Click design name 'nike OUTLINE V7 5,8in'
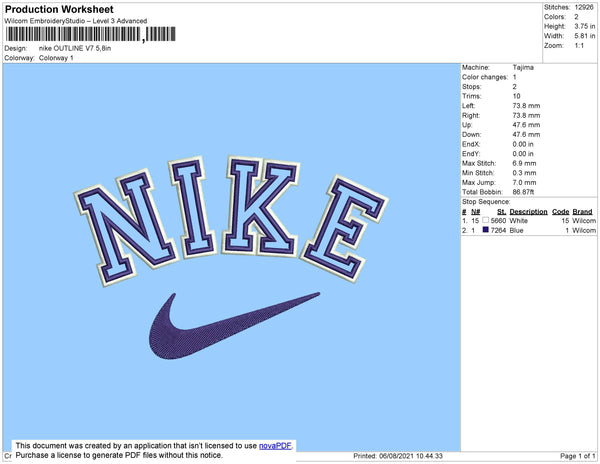This screenshot has width=600, height=464. point(75,48)
